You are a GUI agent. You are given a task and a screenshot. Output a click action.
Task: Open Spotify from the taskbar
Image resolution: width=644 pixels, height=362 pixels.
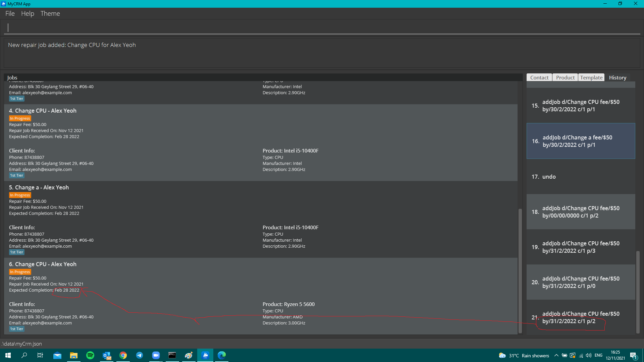[90, 355]
